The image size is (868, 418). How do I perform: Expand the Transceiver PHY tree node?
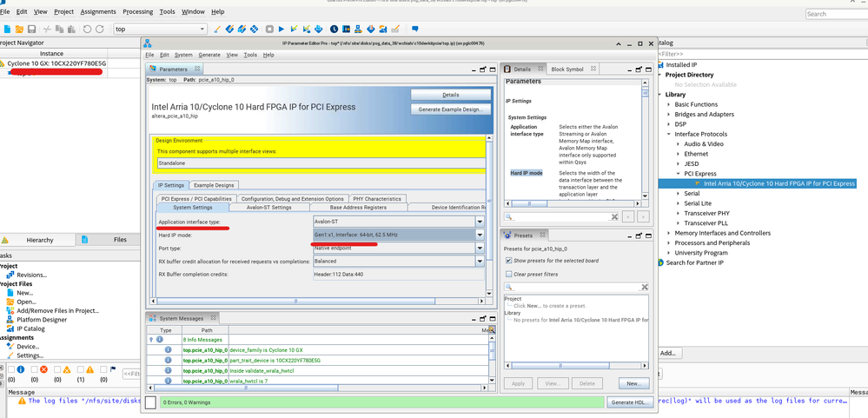[x=679, y=213]
